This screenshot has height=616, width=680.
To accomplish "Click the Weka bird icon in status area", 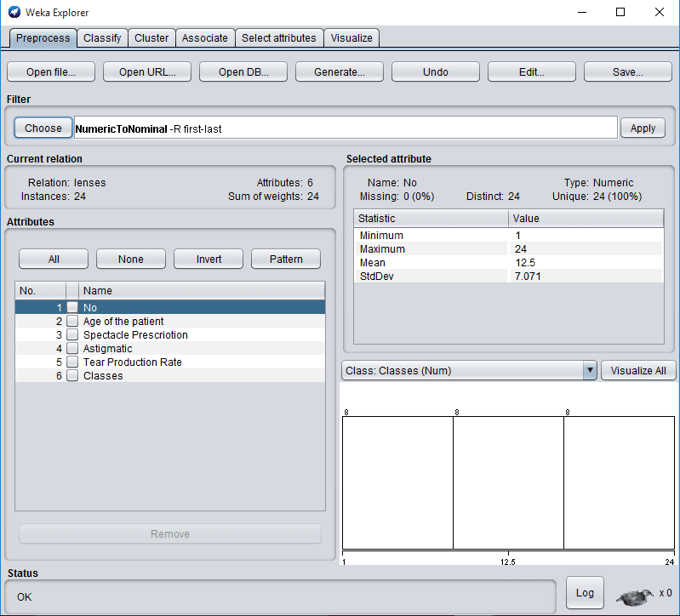I will (x=634, y=597).
